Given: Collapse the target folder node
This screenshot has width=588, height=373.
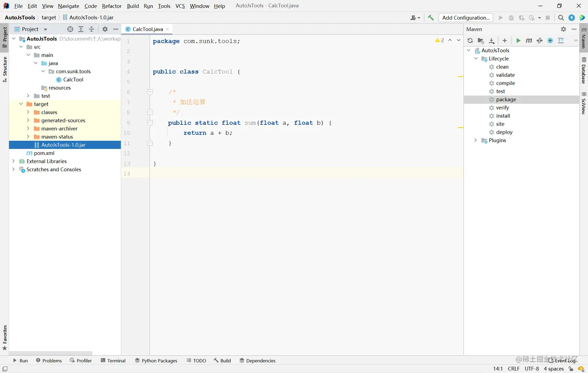Looking at the screenshot, I should 21,104.
